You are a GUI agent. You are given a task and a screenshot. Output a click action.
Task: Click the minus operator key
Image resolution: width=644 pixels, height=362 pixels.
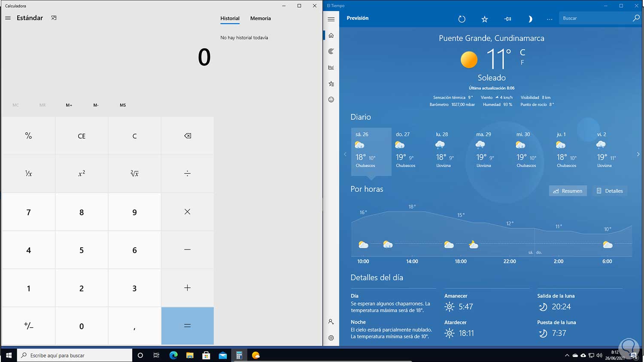click(x=188, y=250)
